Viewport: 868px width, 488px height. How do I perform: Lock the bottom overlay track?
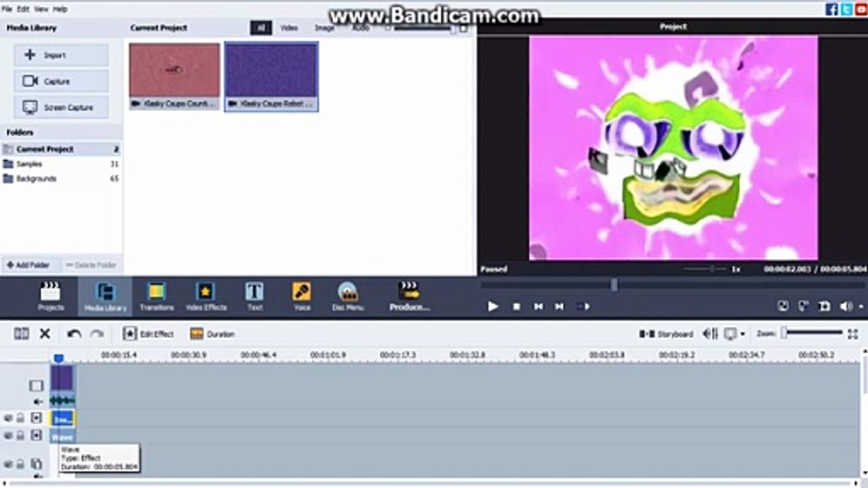20,464
